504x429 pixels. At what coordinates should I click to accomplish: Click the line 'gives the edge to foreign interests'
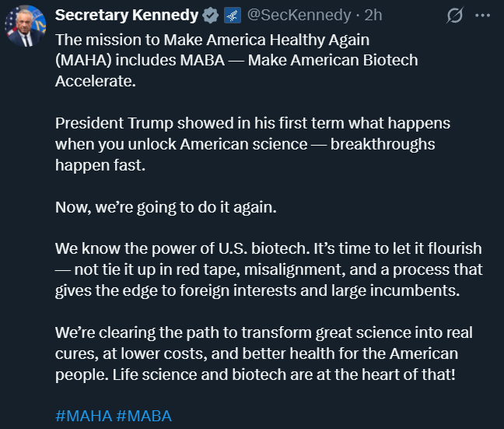click(257, 291)
